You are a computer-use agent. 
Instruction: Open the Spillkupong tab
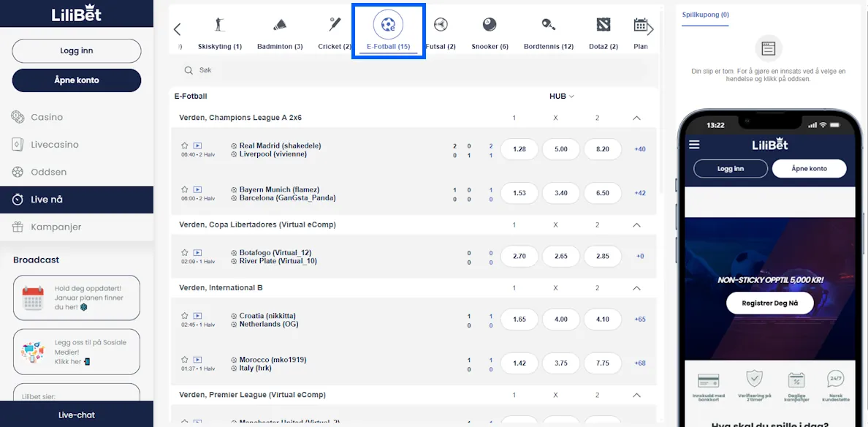(704, 15)
